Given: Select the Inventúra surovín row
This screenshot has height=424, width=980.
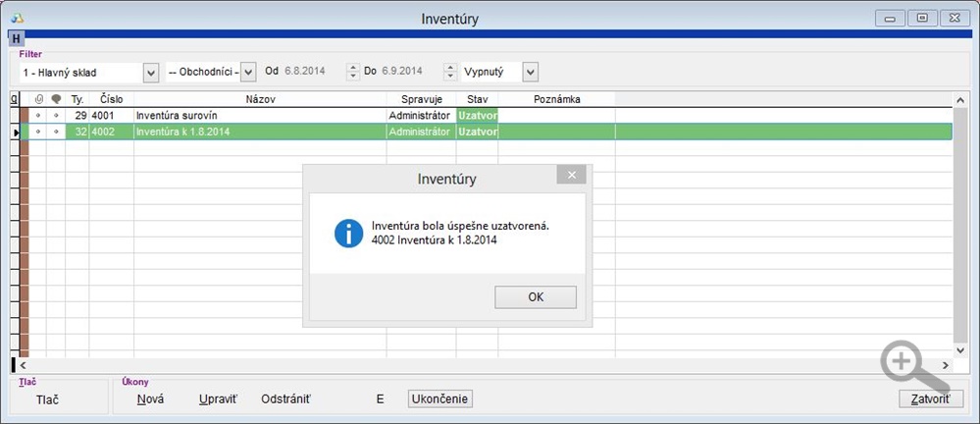Looking at the screenshot, I should click(260, 115).
